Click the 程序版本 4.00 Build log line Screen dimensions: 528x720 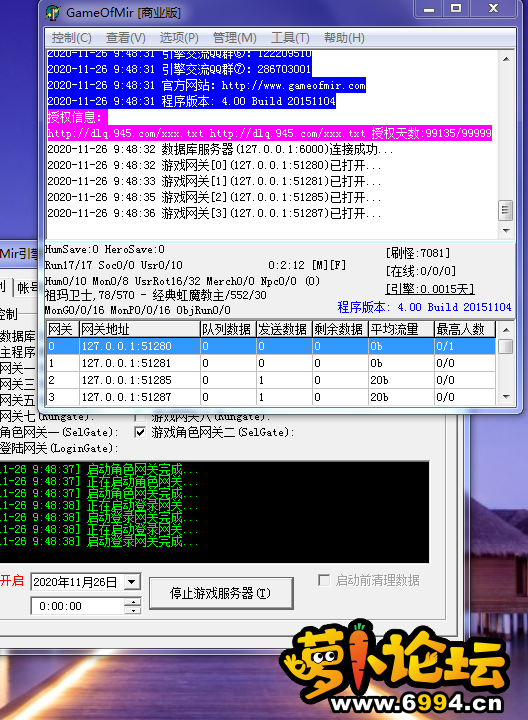191,101
